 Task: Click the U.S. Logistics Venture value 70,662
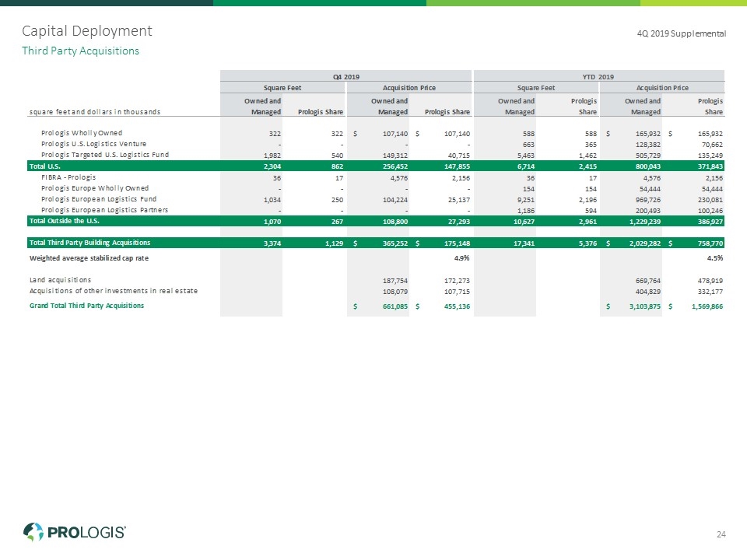point(712,145)
